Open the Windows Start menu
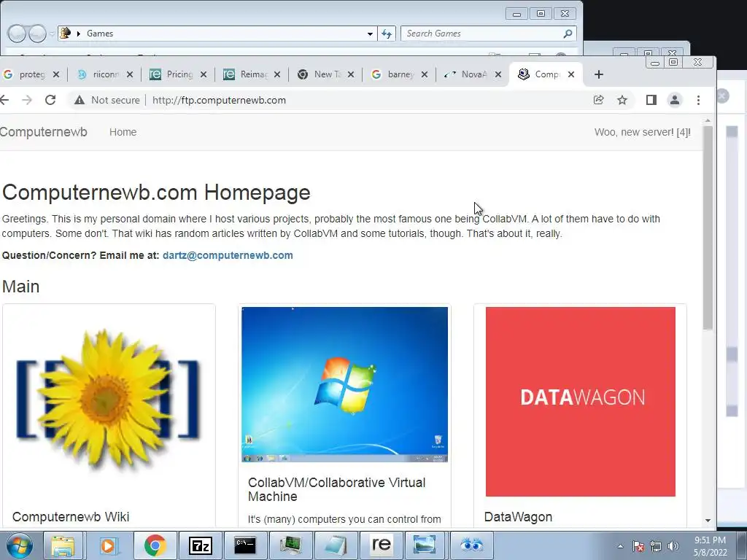This screenshot has height=560, width=747. coord(20,545)
